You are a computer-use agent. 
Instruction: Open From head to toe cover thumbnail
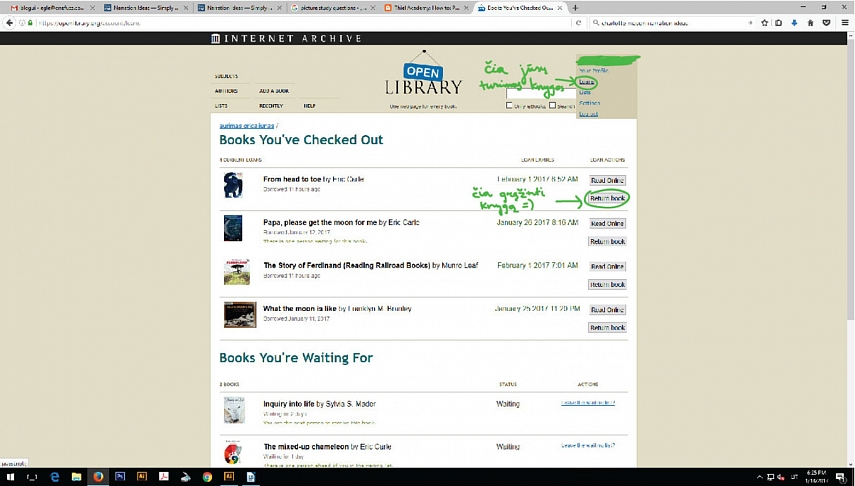pyautogui.click(x=233, y=185)
